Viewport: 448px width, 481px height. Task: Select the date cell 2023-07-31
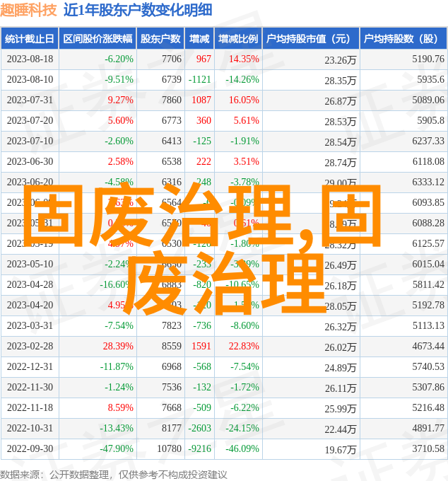(x=30, y=100)
